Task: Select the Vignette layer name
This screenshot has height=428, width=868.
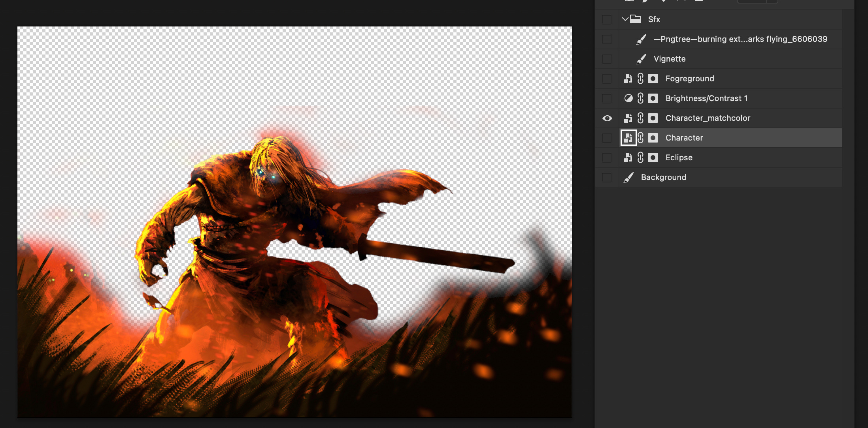Action: (x=670, y=59)
